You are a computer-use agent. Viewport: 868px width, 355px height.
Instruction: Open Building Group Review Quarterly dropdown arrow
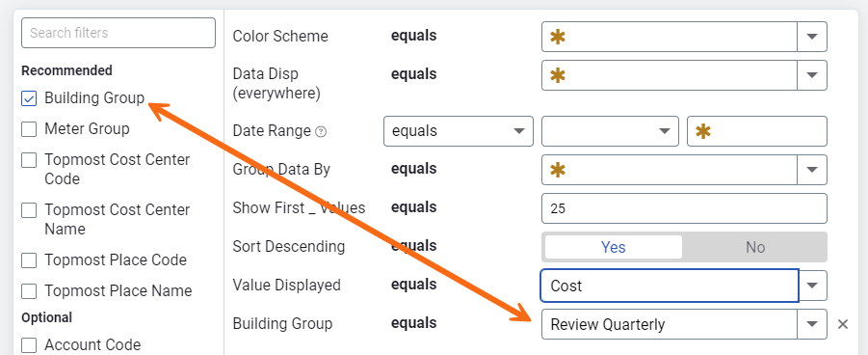click(x=812, y=324)
